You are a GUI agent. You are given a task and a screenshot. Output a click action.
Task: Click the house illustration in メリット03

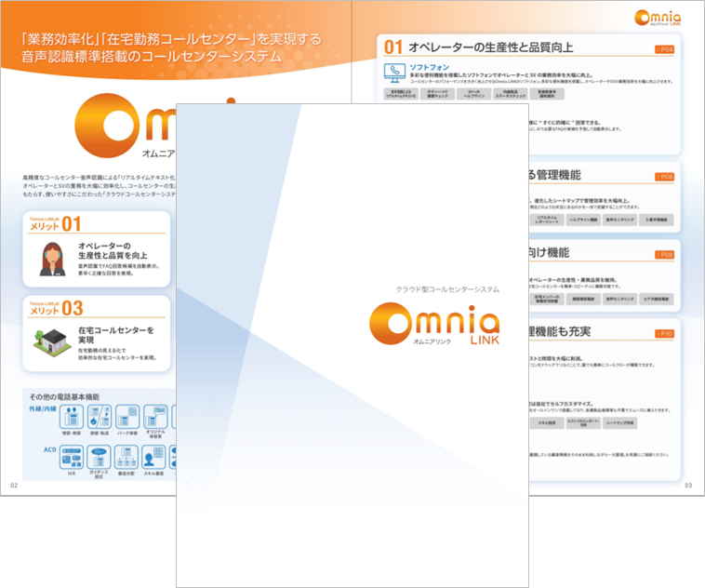[52, 342]
